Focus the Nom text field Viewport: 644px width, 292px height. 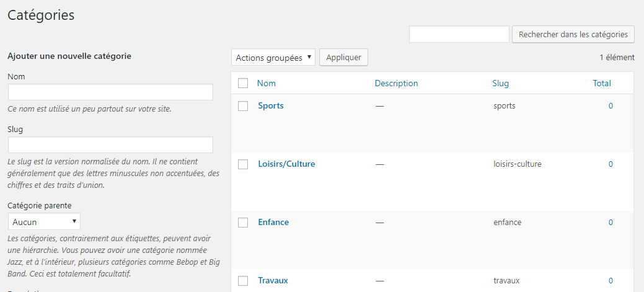(x=110, y=92)
